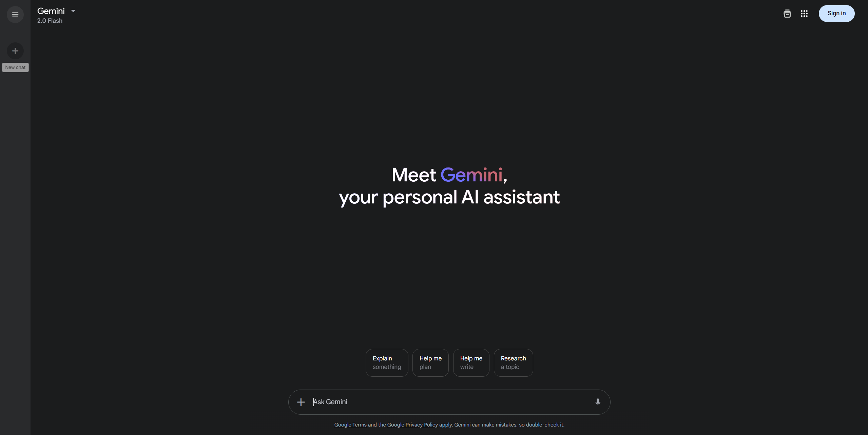This screenshot has width=868, height=435.
Task: Click the Gemini title text header
Action: (x=51, y=11)
